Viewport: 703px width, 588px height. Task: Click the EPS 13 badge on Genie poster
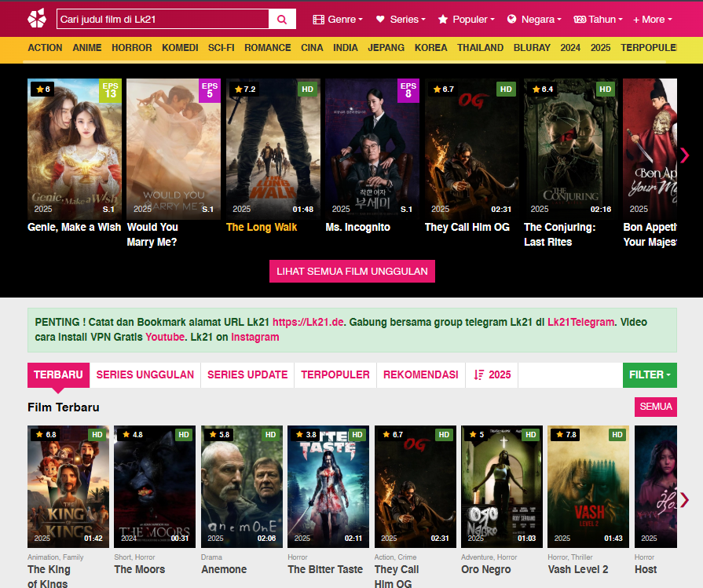(110, 90)
